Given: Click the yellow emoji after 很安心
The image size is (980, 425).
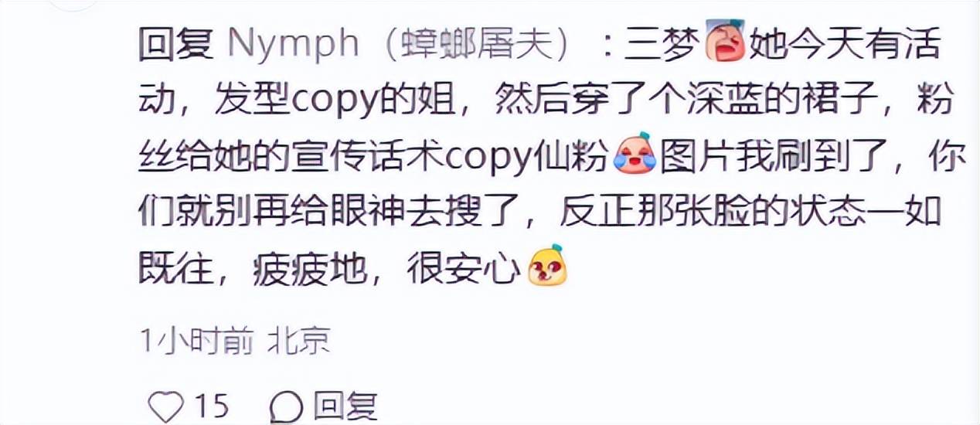Looking at the screenshot, I should pyautogui.click(x=546, y=266).
